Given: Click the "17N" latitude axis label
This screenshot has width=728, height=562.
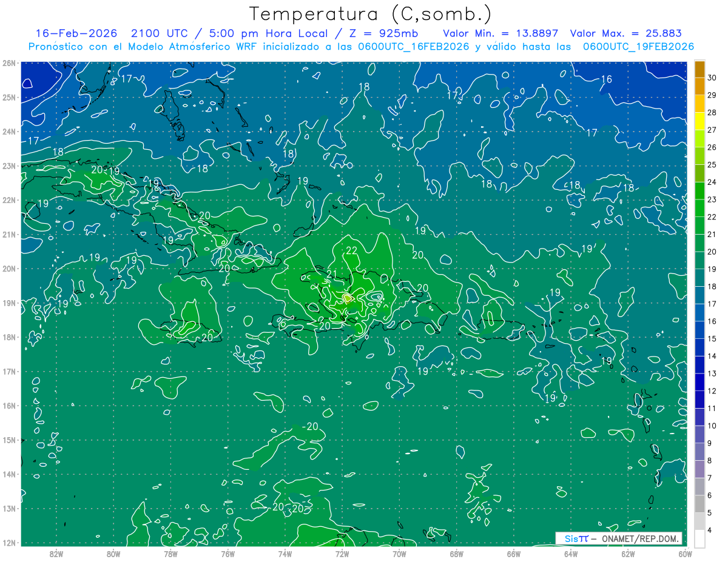Looking at the screenshot, I should (8, 372).
